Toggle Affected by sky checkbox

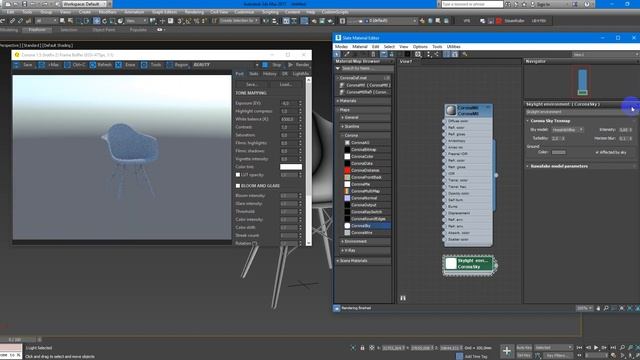pyautogui.click(x=597, y=152)
